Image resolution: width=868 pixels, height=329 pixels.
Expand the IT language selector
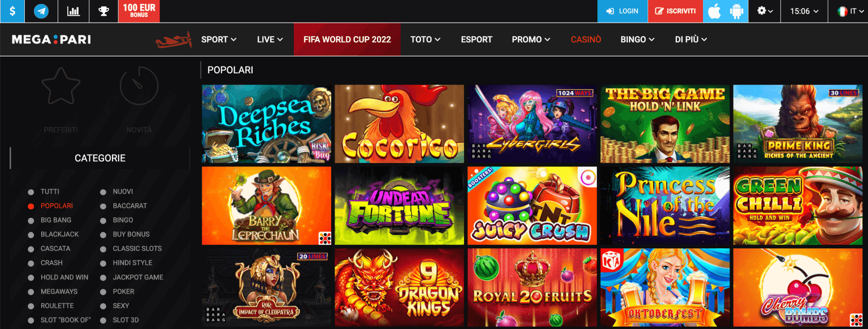pyautogui.click(x=848, y=11)
